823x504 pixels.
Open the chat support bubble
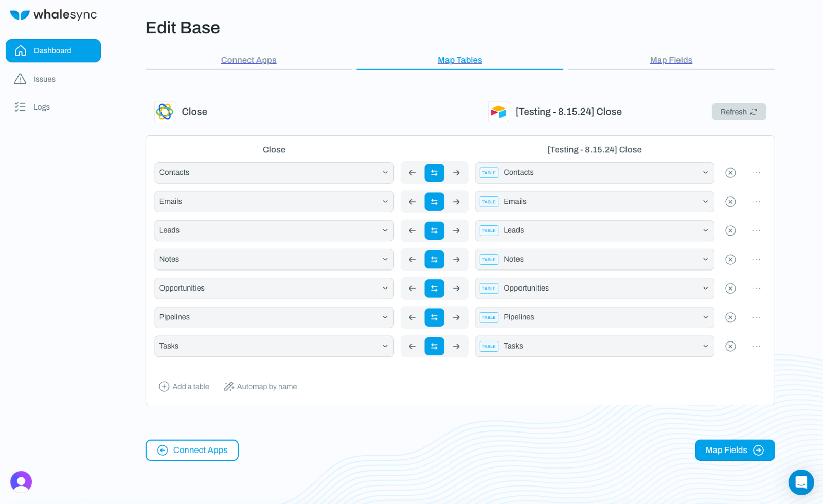(801, 482)
